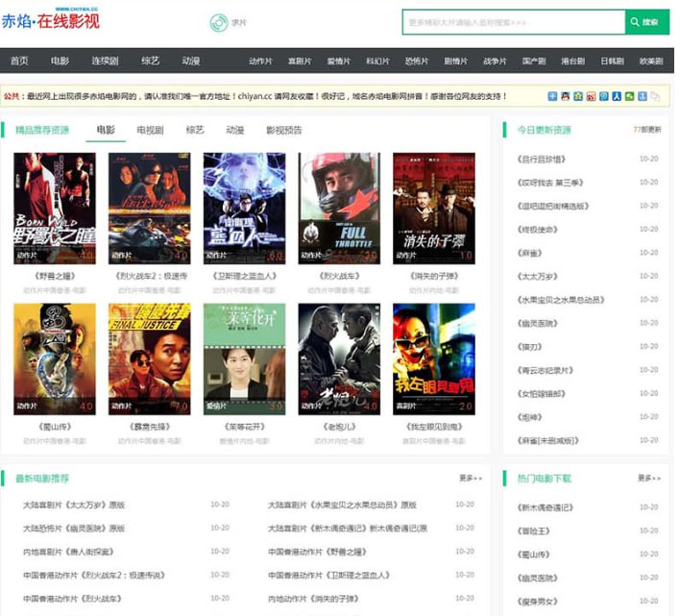Focus the movie name search field
680x616 pixels.
514,22
